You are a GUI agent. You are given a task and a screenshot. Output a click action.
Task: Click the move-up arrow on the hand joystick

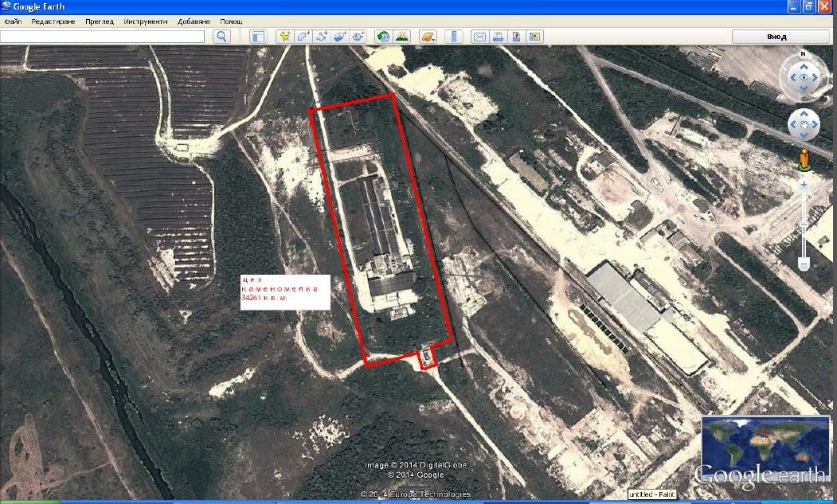pos(804,114)
